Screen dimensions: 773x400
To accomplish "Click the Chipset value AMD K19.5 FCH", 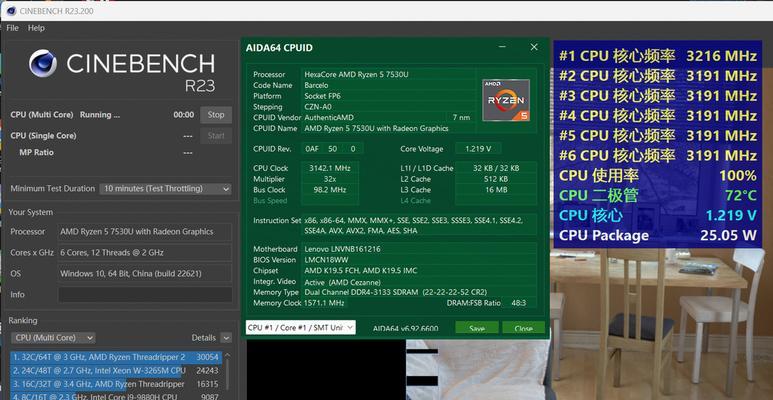I will [x=360, y=271].
